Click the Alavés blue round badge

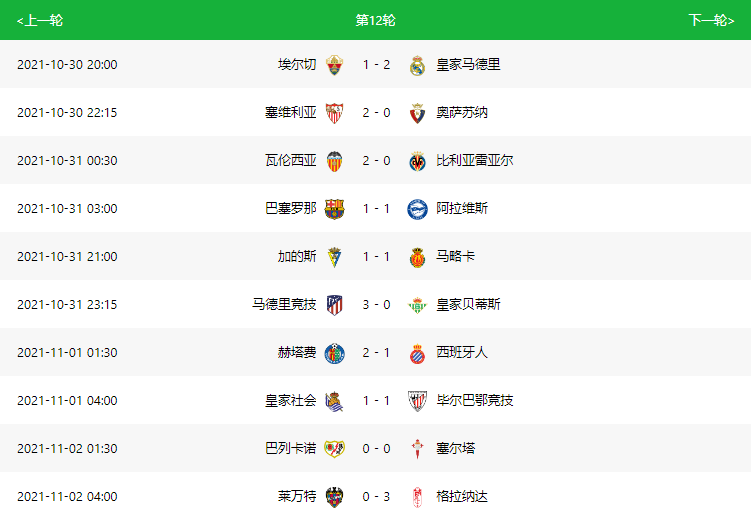click(417, 209)
